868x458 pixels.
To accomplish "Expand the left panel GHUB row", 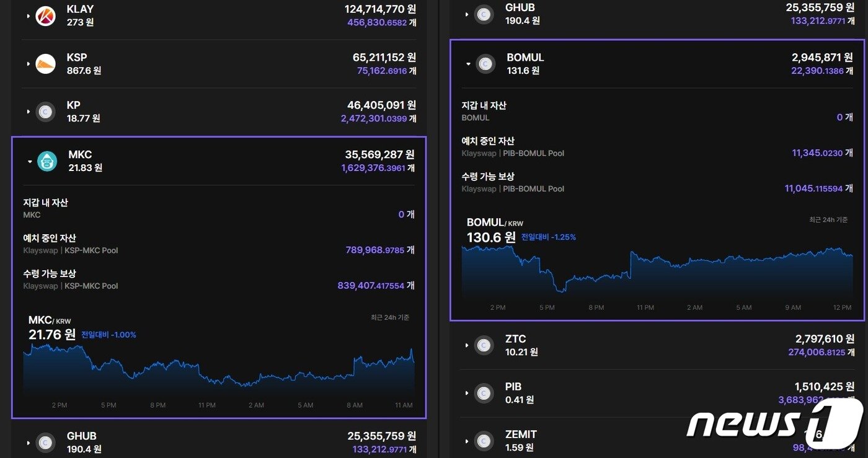I will coord(29,443).
